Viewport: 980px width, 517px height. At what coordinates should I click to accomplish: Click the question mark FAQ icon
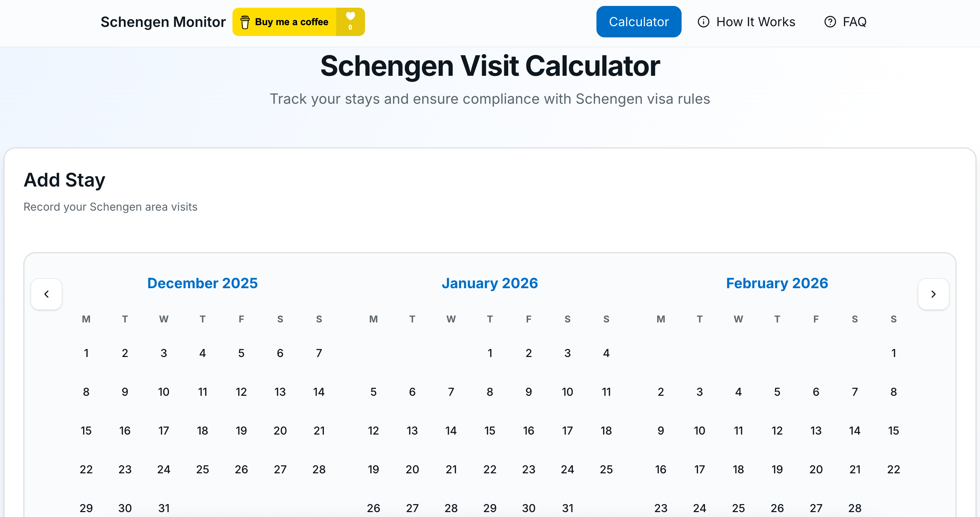coord(830,22)
